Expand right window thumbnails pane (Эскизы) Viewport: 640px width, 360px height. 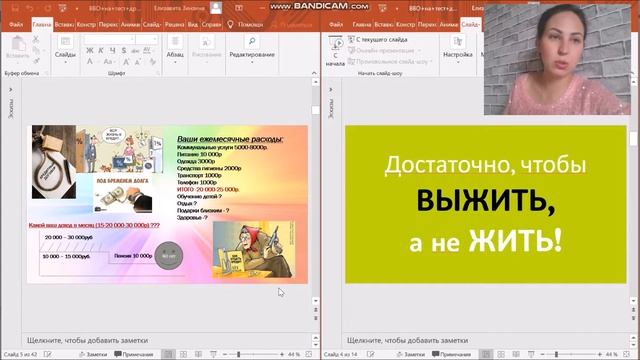click(x=331, y=89)
